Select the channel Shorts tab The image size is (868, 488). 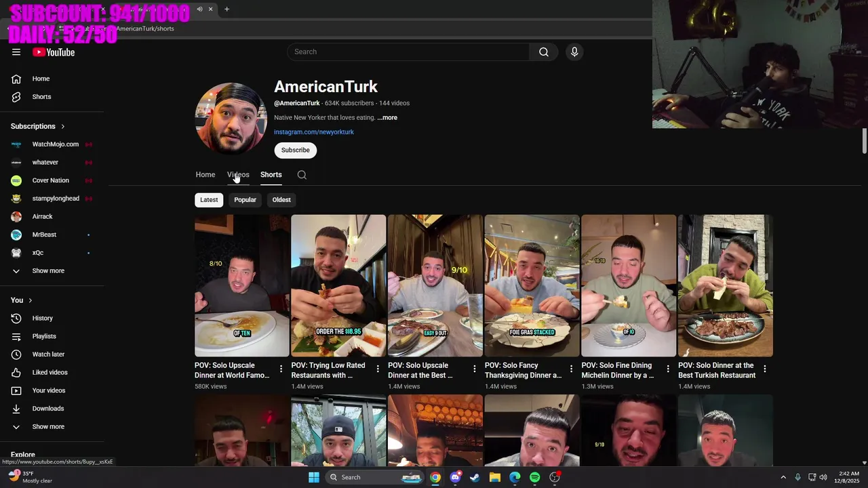point(271,175)
